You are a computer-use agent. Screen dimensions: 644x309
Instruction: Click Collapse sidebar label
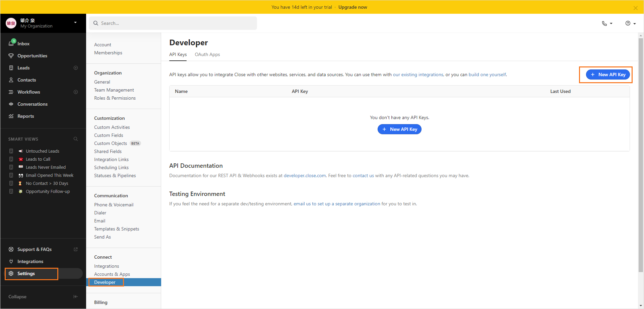coord(17,297)
